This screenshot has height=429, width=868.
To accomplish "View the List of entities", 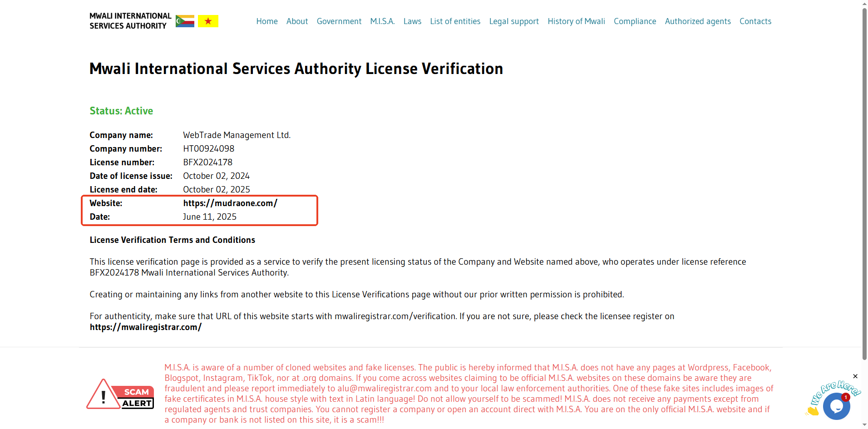I will coord(455,21).
